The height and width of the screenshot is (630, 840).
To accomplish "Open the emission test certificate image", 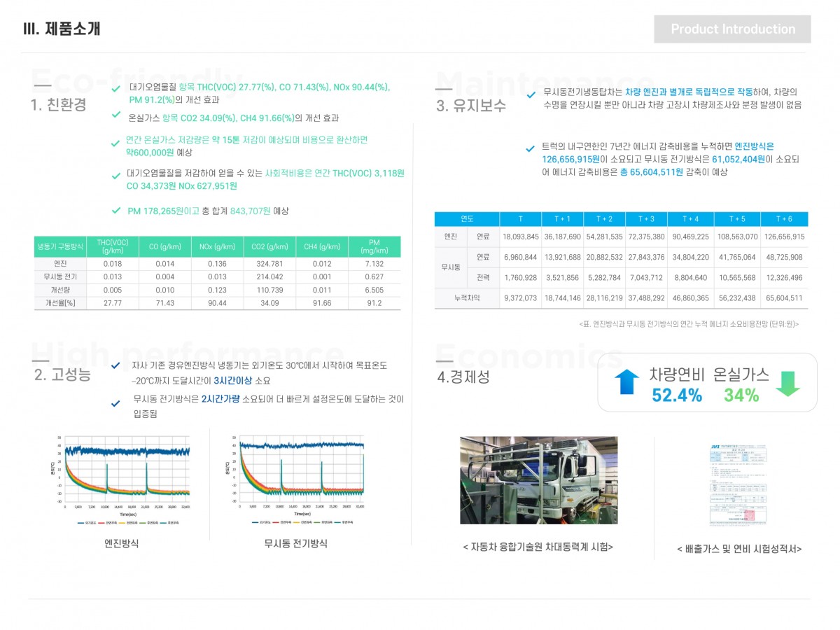I will point(738,484).
